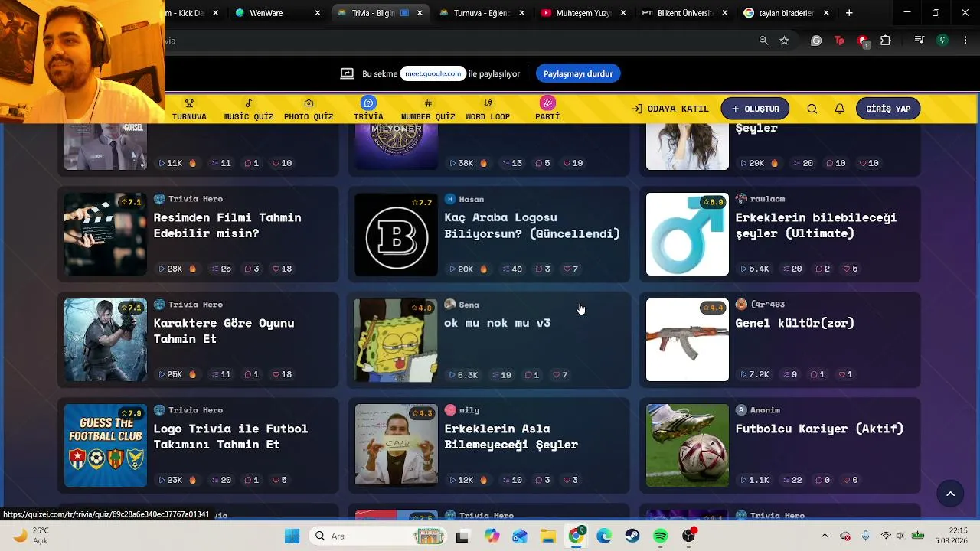Click the Paylaşmayı durdur button
980x551 pixels.
coord(578,73)
